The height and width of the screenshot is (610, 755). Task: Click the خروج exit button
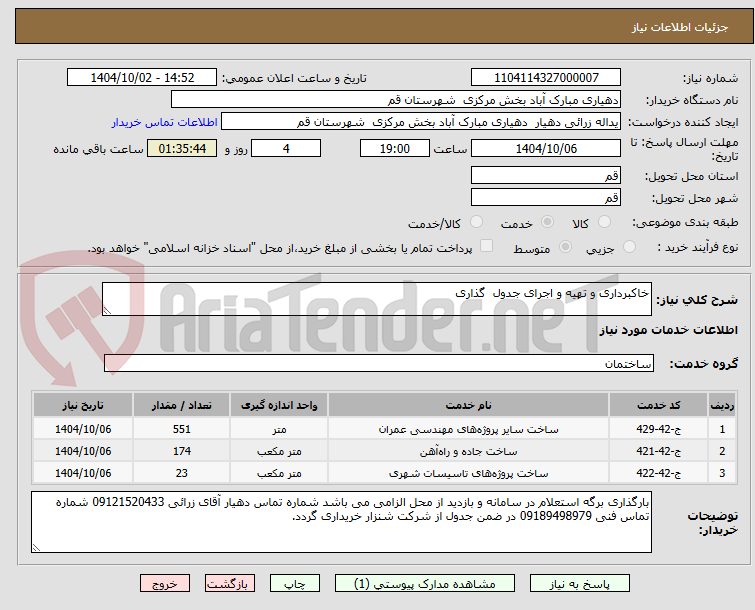165,584
